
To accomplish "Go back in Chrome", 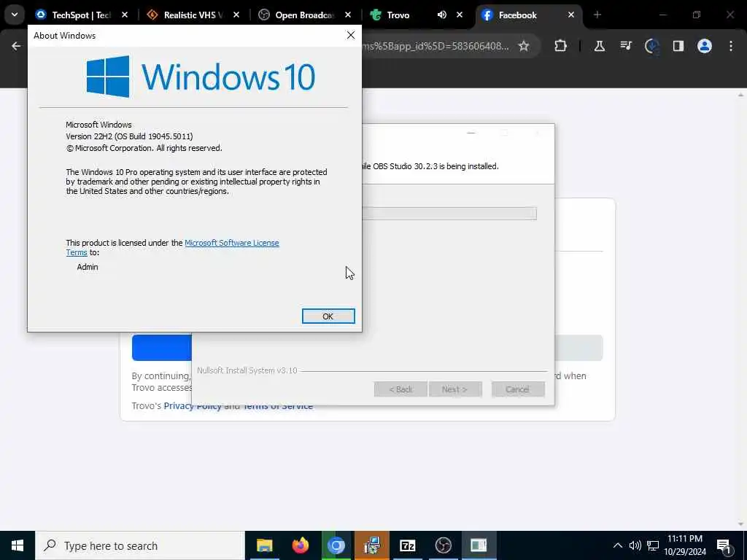I will coord(16,46).
